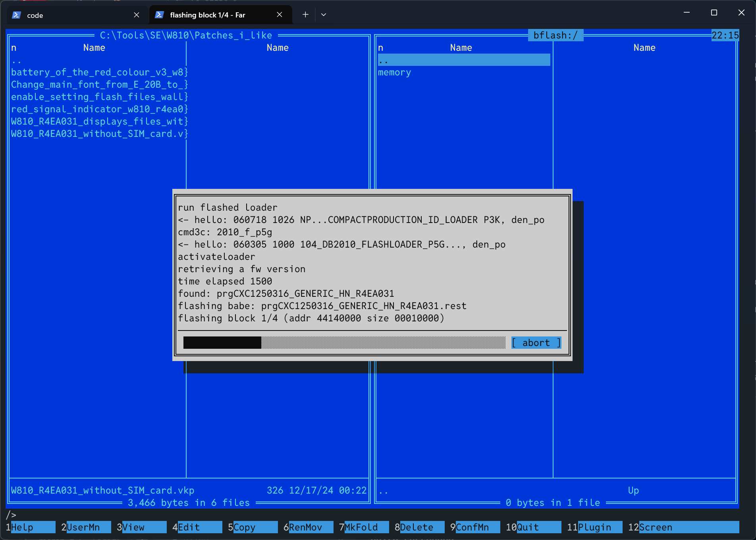
Task: Select the 'flashing block 1/4 - Far' tab
Action: (221, 15)
